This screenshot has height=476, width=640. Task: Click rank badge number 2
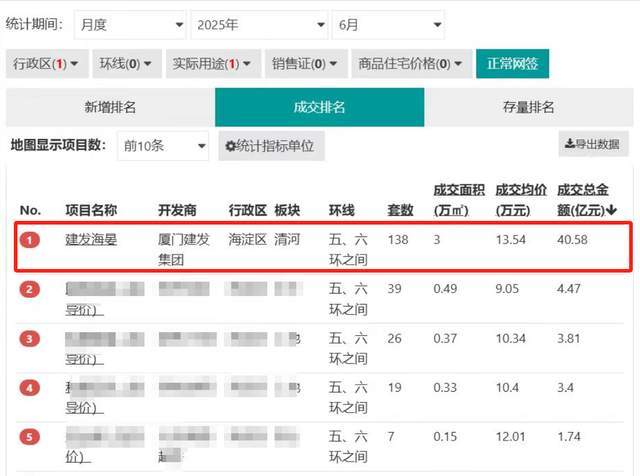(30, 289)
